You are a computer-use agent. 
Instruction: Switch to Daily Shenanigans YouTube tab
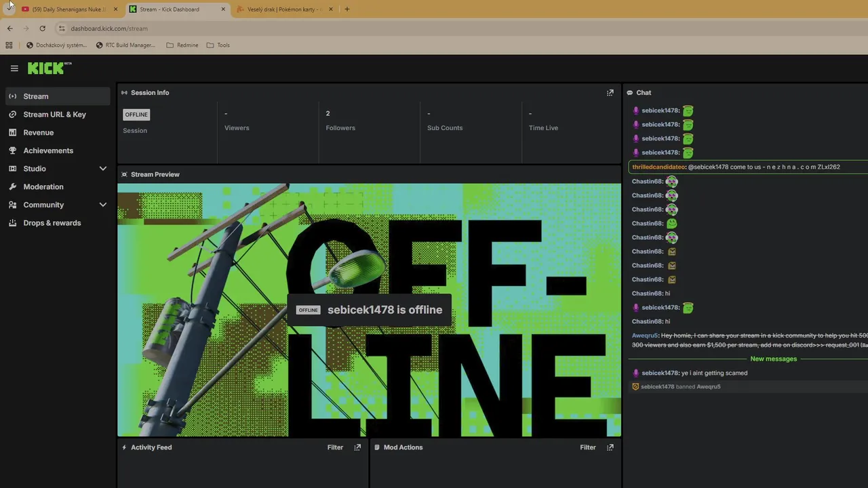coord(68,9)
